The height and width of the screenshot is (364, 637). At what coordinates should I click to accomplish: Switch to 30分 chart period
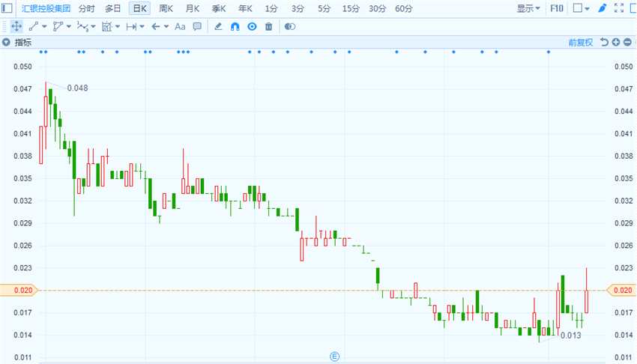[377, 8]
